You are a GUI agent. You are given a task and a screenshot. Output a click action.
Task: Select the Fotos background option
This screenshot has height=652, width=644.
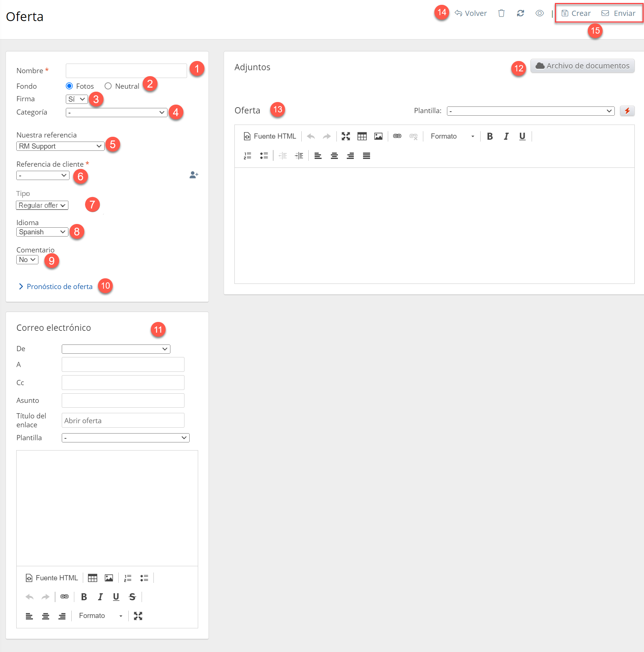69,86
